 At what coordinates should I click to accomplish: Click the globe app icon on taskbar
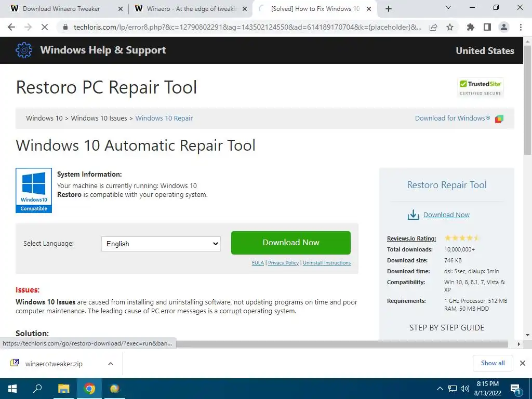(x=115, y=389)
